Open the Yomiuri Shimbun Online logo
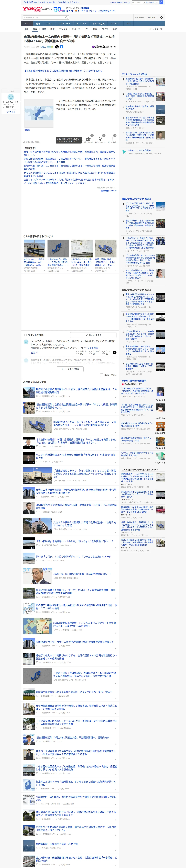 pyautogui.click(x=104, y=47)
